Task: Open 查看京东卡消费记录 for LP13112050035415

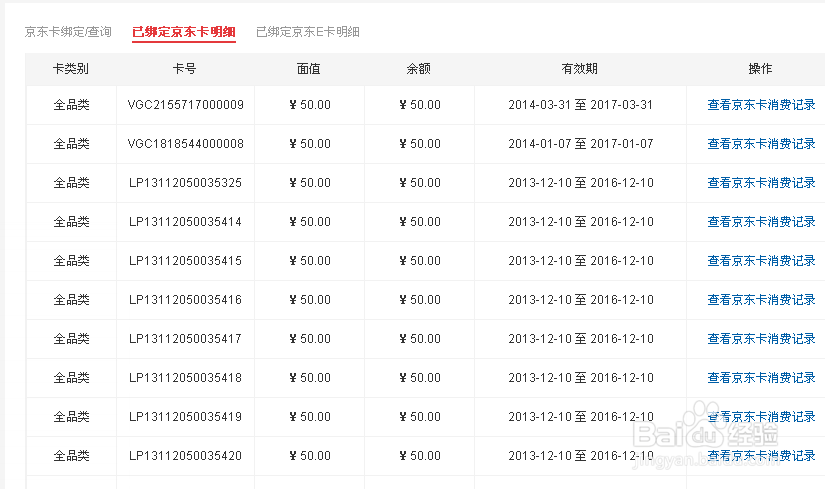Action: (x=761, y=261)
